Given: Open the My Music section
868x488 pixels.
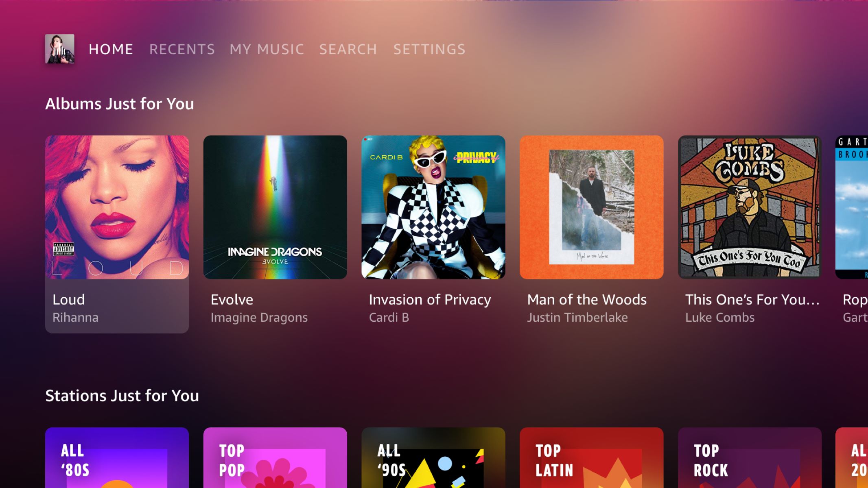Looking at the screenshot, I should click(266, 49).
